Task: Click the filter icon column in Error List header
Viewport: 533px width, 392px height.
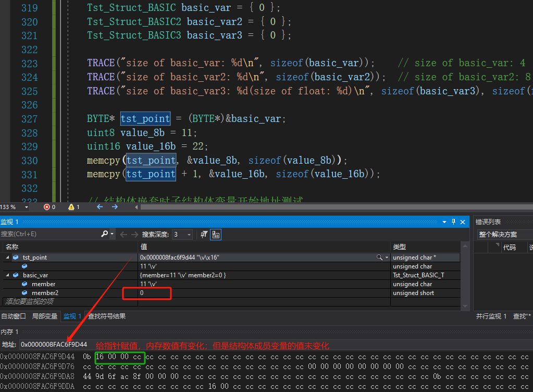Action: [497, 246]
